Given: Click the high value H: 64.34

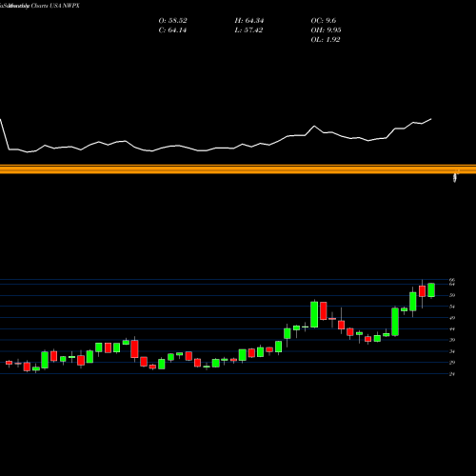Looking at the screenshot, I should (249, 21).
